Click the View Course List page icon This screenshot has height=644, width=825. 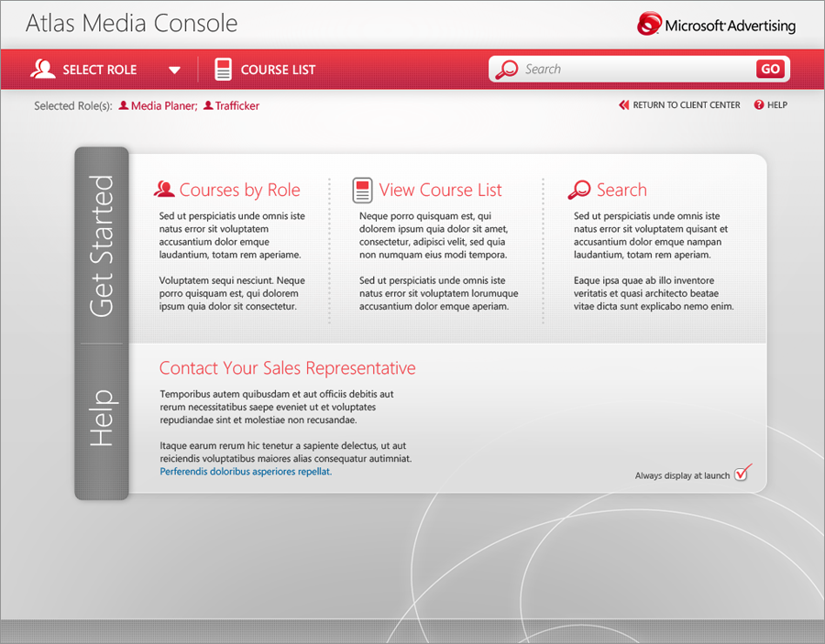[362, 190]
